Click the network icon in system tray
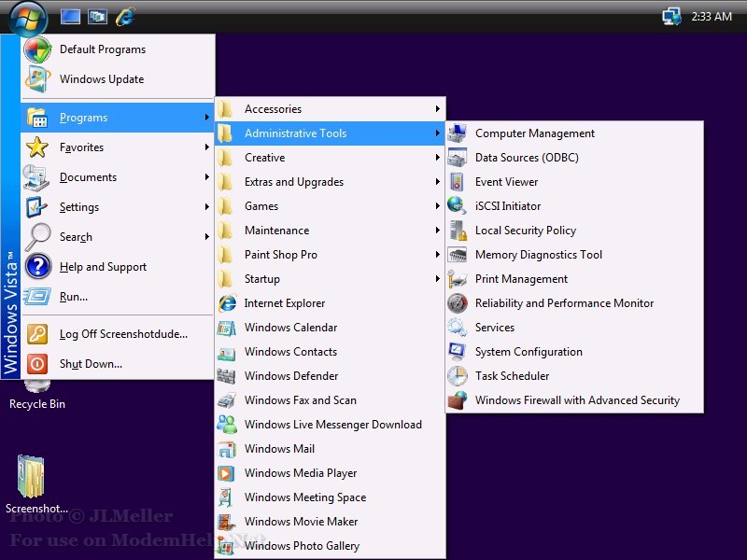This screenshot has width=747, height=560. point(670,17)
